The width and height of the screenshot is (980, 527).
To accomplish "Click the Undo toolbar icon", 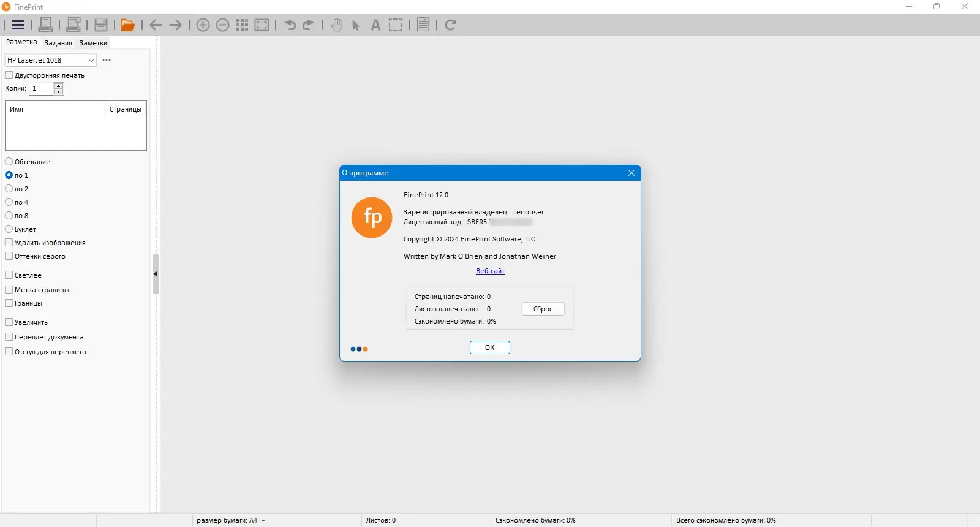I will (290, 25).
